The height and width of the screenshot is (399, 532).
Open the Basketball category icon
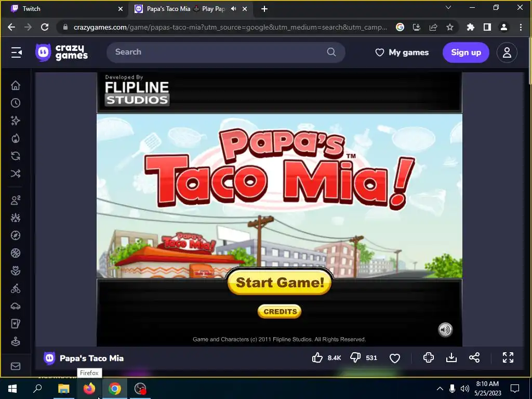pyautogui.click(x=16, y=253)
